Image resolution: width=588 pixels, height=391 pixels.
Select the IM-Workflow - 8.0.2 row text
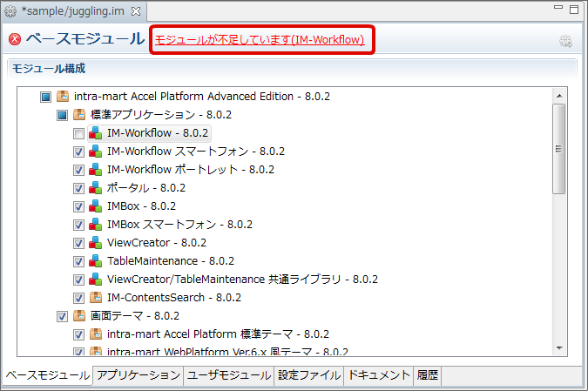point(158,133)
